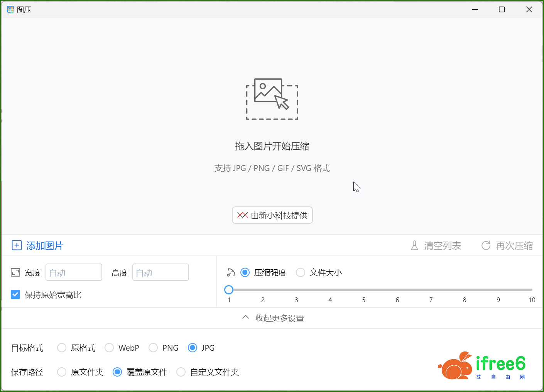Select PNG target format
The image size is (544, 392).
[x=153, y=348]
